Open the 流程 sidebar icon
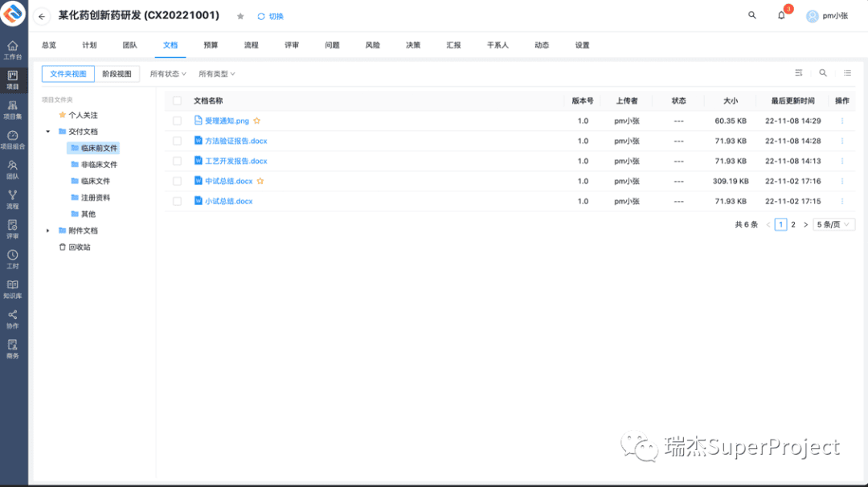The height and width of the screenshot is (487, 868). (x=13, y=200)
